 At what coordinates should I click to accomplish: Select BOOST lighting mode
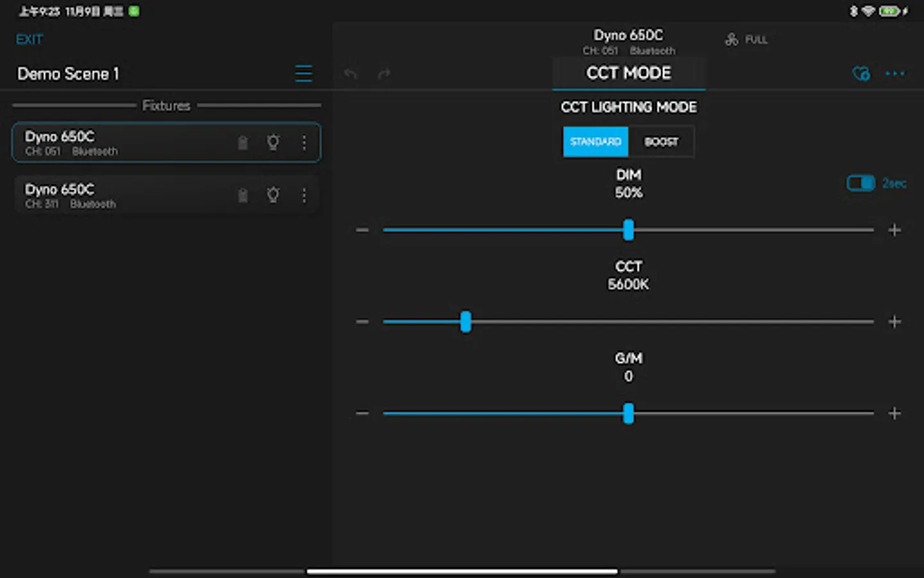click(x=661, y=142)
